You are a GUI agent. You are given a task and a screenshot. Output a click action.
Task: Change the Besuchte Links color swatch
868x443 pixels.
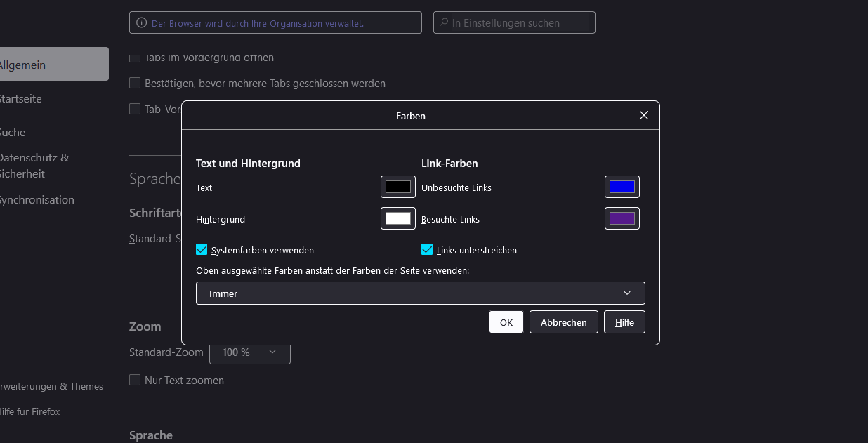pyautogui.click(x=622, y=218)
